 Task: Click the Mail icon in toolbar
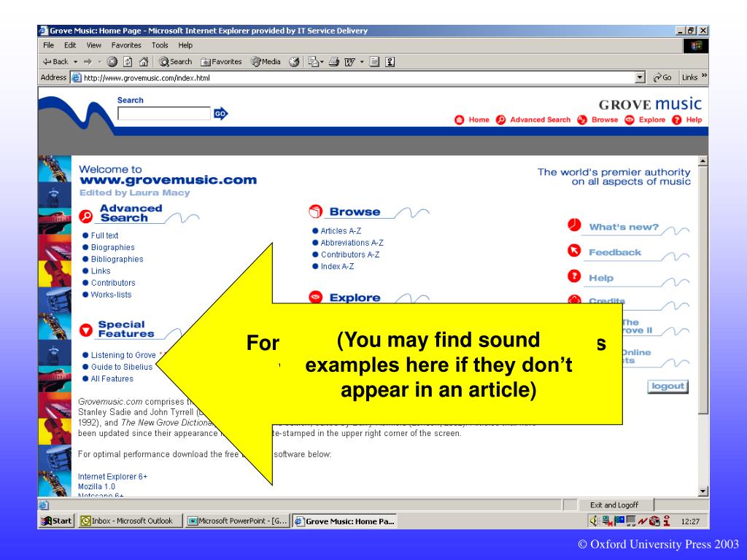(313, 62)
